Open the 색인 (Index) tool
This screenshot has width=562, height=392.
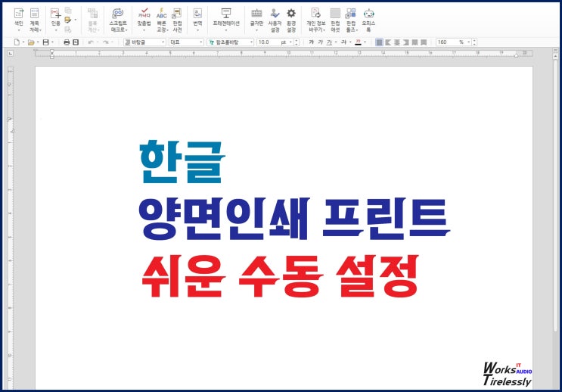[19, 19]
